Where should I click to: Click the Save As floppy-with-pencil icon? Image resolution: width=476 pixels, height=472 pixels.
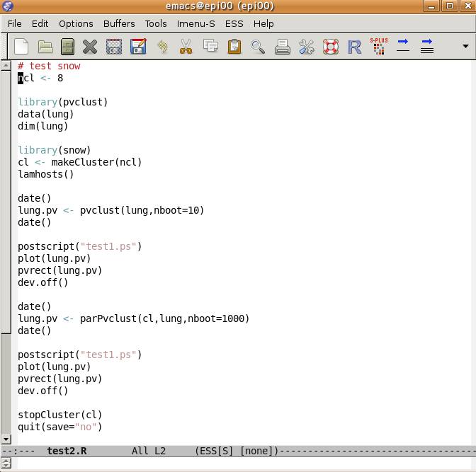tap(137, 47)
